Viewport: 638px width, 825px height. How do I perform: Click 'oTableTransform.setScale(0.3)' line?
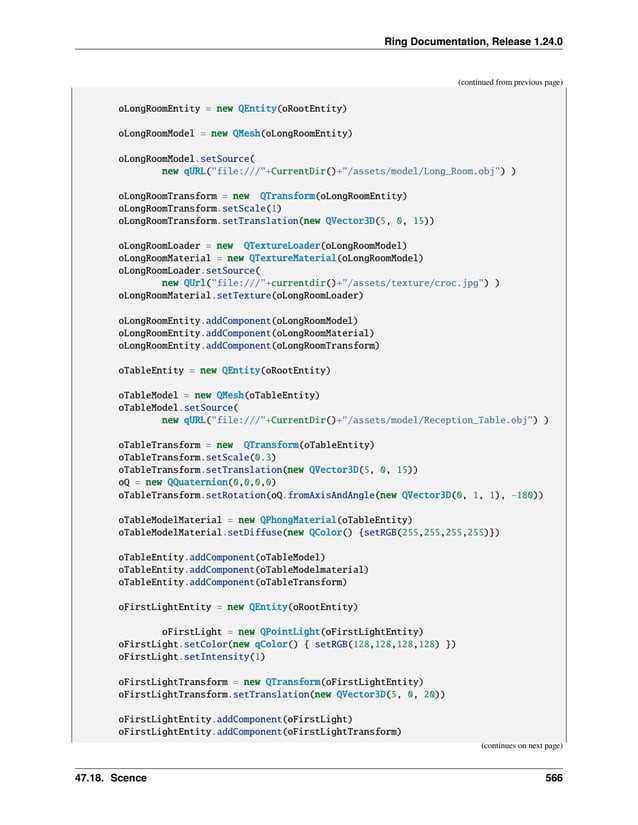197,457
